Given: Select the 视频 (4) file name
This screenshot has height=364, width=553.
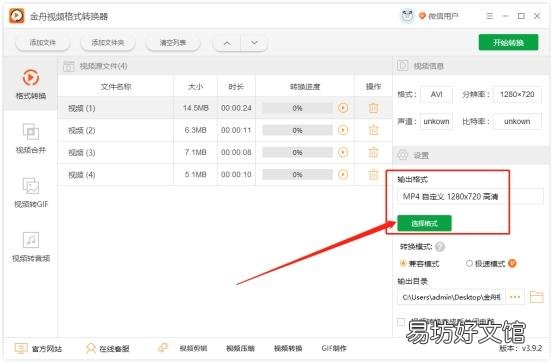Looking at the screenshot, I should (81, 175).
